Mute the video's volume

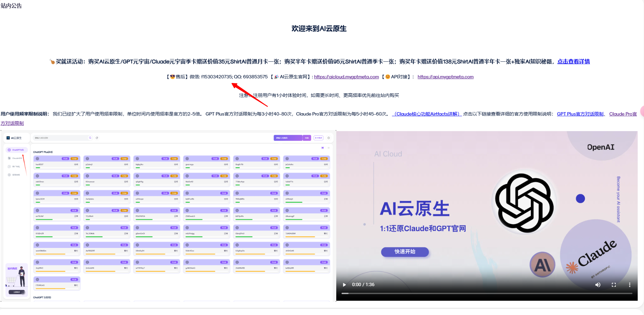598,285
